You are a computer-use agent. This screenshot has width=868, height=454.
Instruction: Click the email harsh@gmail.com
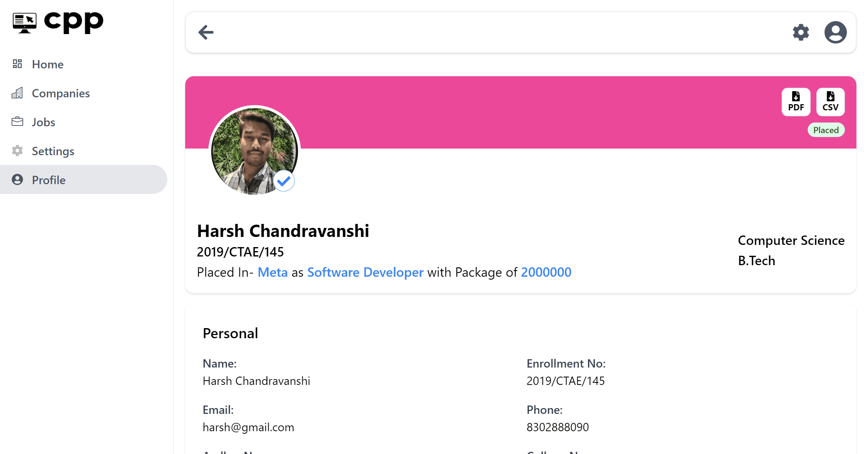[x=248, y=427]
